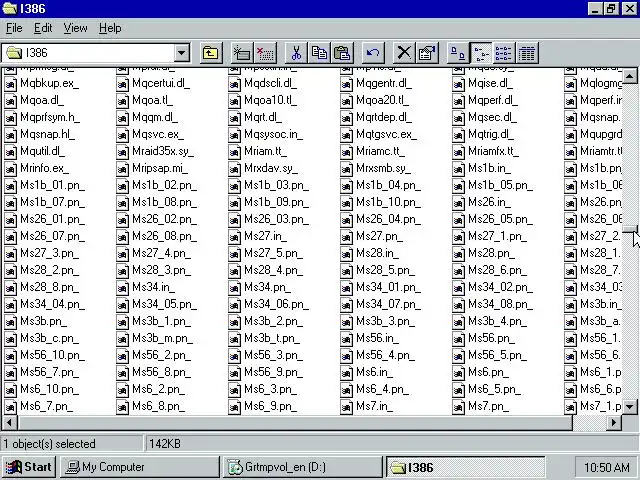Click the Paste toolbar icon

pyautogui.click(x=342, y=53)
